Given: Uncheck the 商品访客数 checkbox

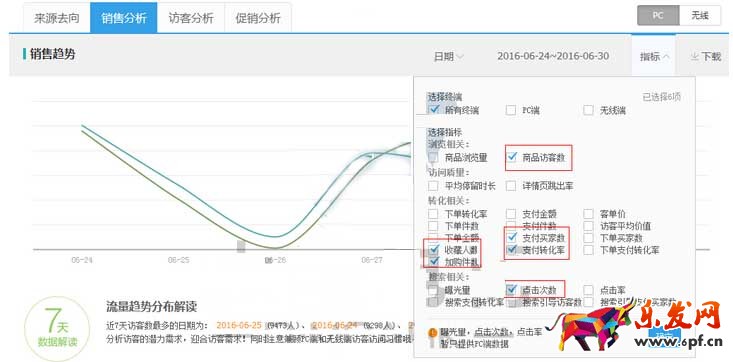Looking at the screenshot, I should (512, 157).
